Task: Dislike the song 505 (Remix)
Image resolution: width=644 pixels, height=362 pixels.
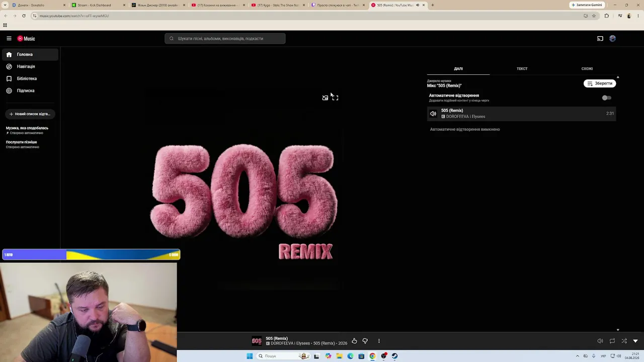Action: click(365, 341)
